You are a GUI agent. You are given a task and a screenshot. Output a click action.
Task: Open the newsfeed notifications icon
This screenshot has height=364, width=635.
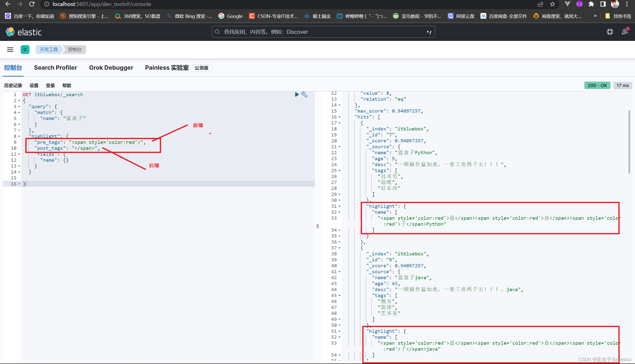point(625,32)
